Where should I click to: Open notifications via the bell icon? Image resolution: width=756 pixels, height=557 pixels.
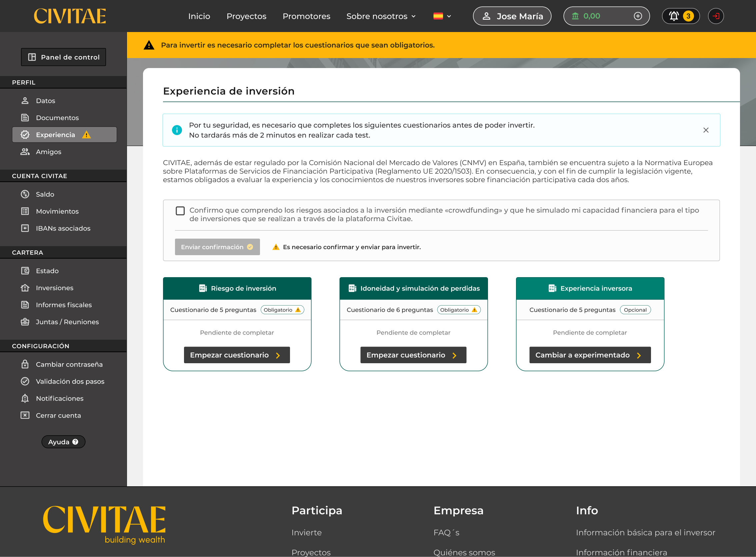coord(673,16)
